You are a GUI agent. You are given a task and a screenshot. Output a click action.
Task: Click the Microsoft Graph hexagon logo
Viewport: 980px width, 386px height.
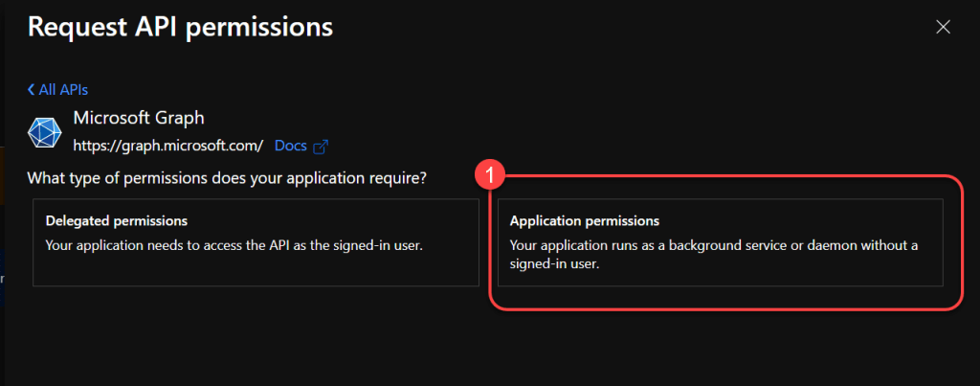[45, 131]
